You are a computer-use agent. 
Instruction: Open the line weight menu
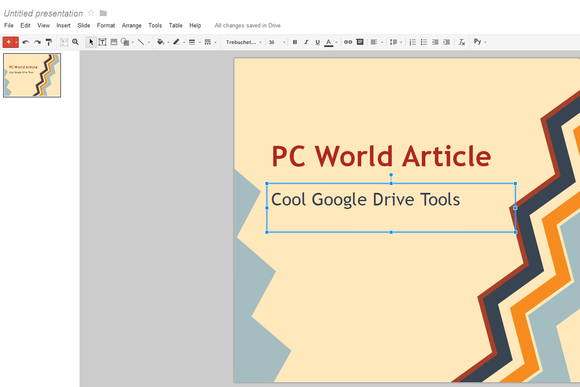click(192, 42)
